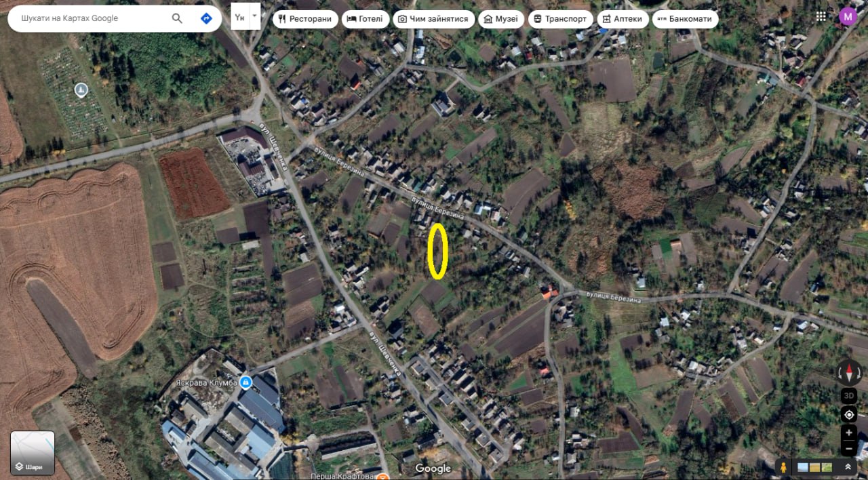Viewport: 868px width, 480px height.
Task: Switch map type via Шари layers thumbnail
Action: coord(33,453)
